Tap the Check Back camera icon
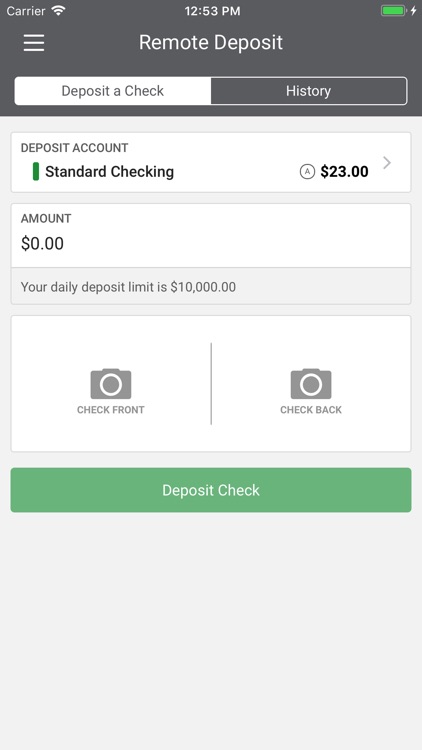The image size is (422, 750). 311,384
